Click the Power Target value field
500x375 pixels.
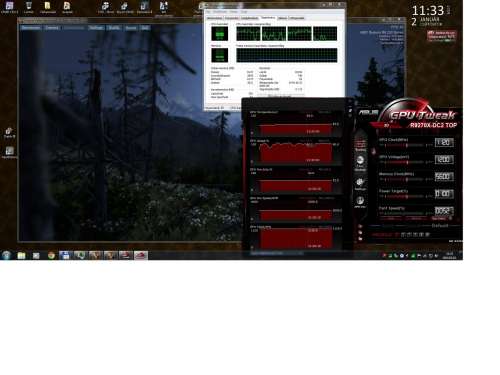click(444, 194)
